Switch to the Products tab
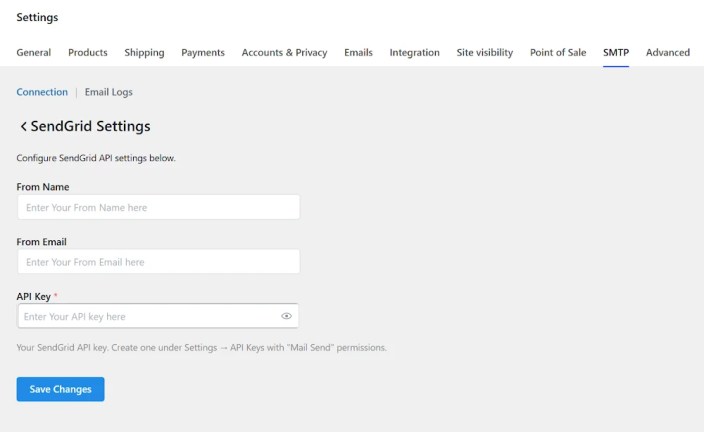704x432 pixels. (x=88, y=53)
